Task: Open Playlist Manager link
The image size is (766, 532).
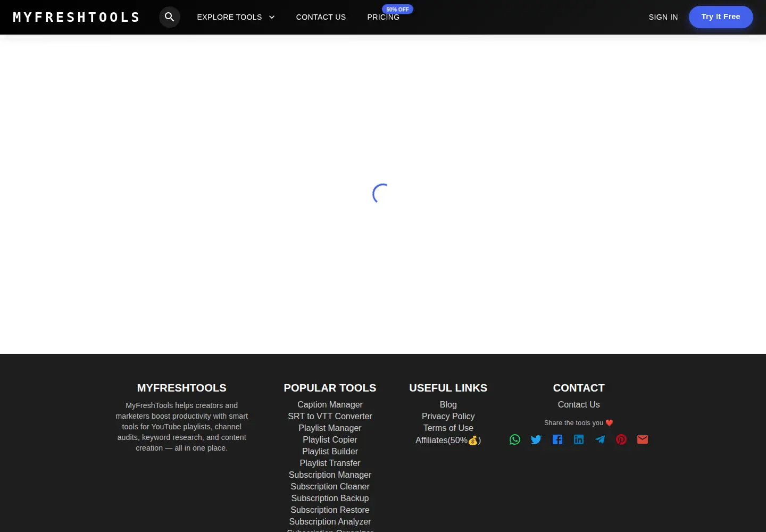Action: [x=330, y=428]
